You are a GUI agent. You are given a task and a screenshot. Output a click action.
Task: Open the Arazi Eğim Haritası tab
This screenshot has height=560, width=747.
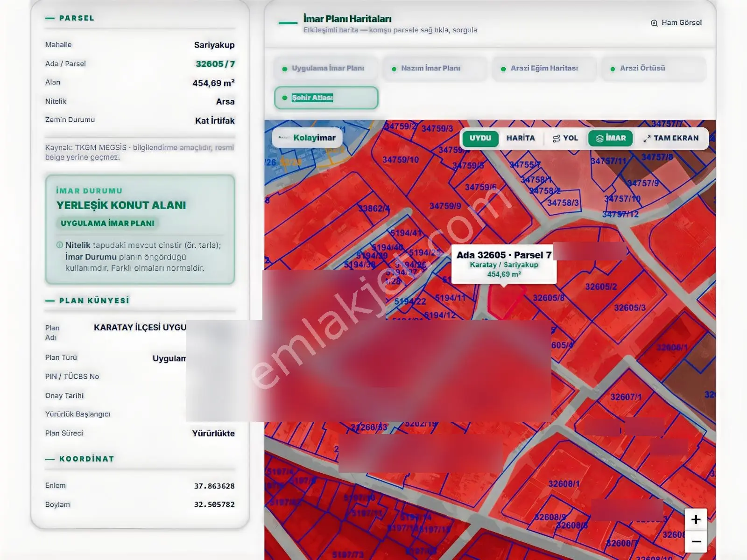(x=544, y=69)
